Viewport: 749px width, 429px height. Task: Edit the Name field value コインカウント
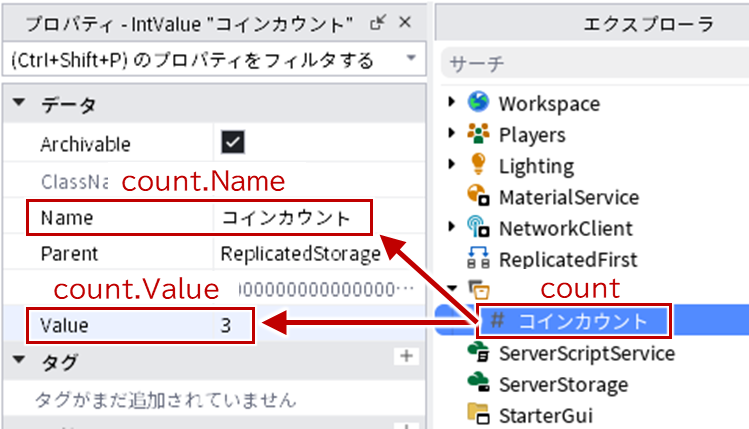click(286, 218)
